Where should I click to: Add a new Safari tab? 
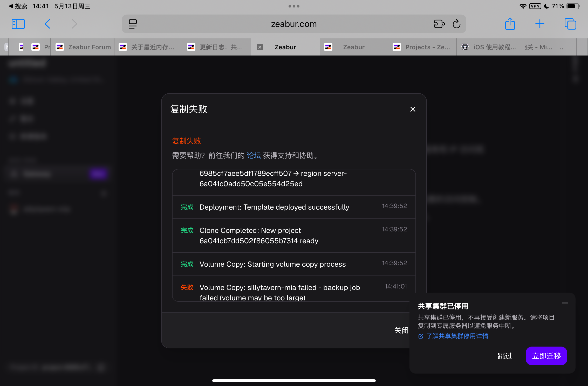540,24
